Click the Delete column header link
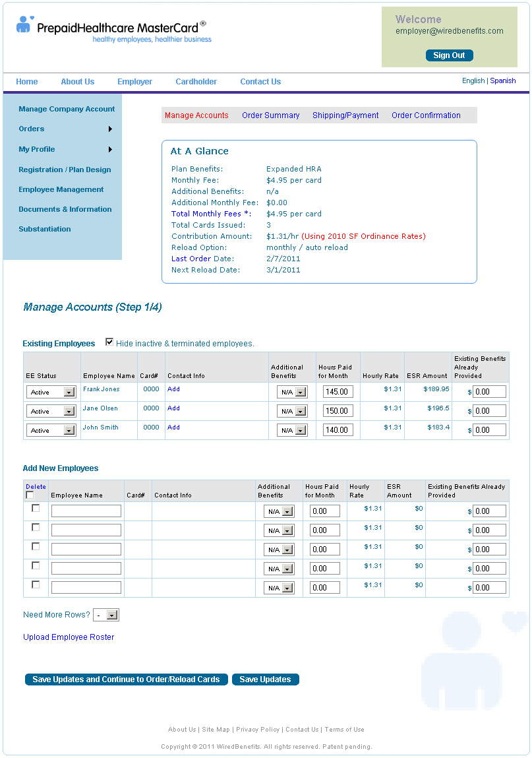Image resolution: width=532 pixels, height=758 pixels. 36,487
